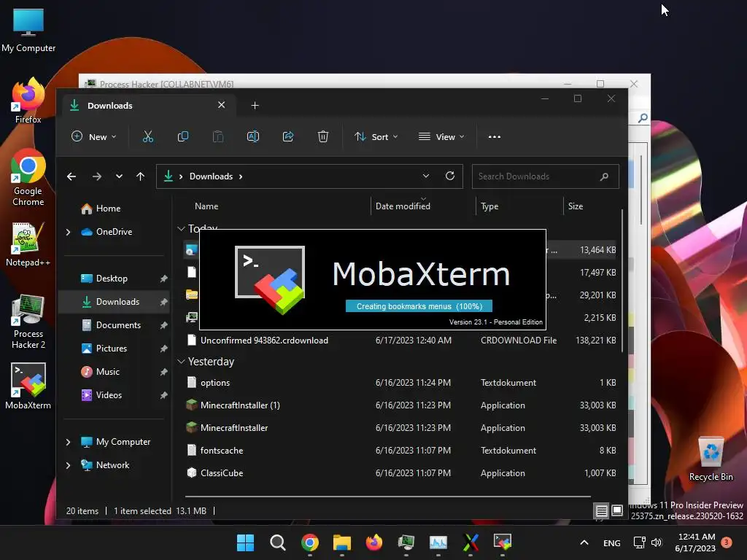Open Home in navigation pane

point(100,209)
